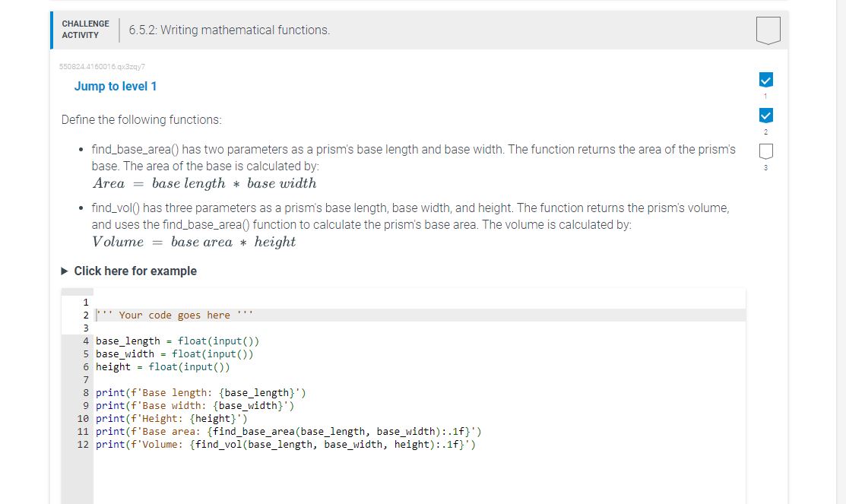Screen dimensions: 846x504
Task: Click line number 8 in the code gutter
Action: click(86, 392)
